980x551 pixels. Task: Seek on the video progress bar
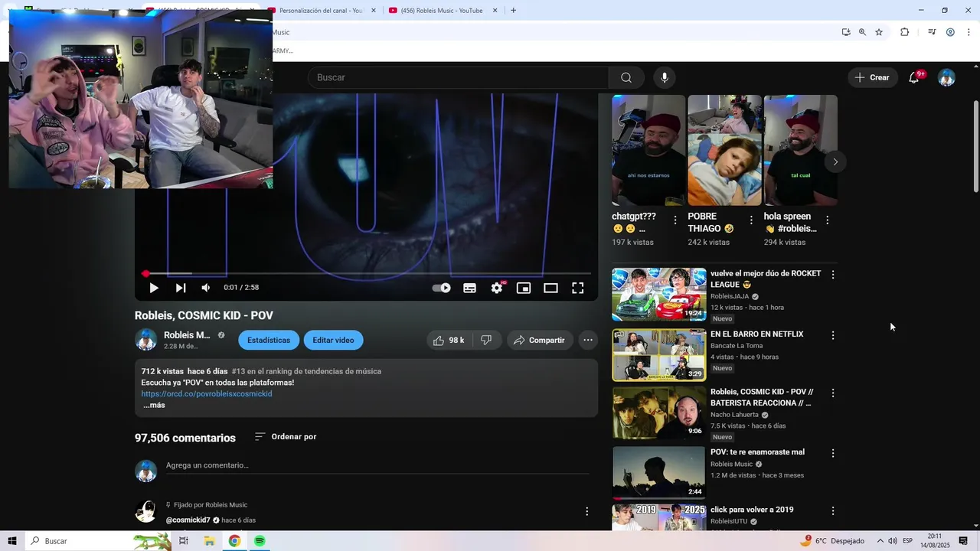[367, 273]
